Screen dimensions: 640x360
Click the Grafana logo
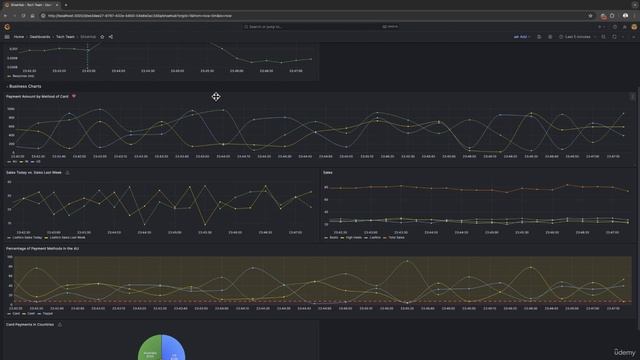pyautogui.click(x=7, y=27)
